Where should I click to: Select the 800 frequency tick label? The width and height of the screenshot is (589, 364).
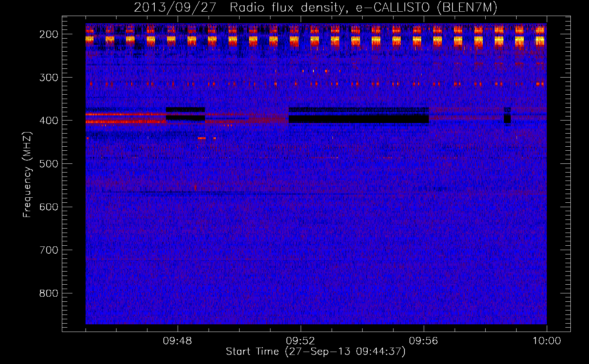pos(49,293)
